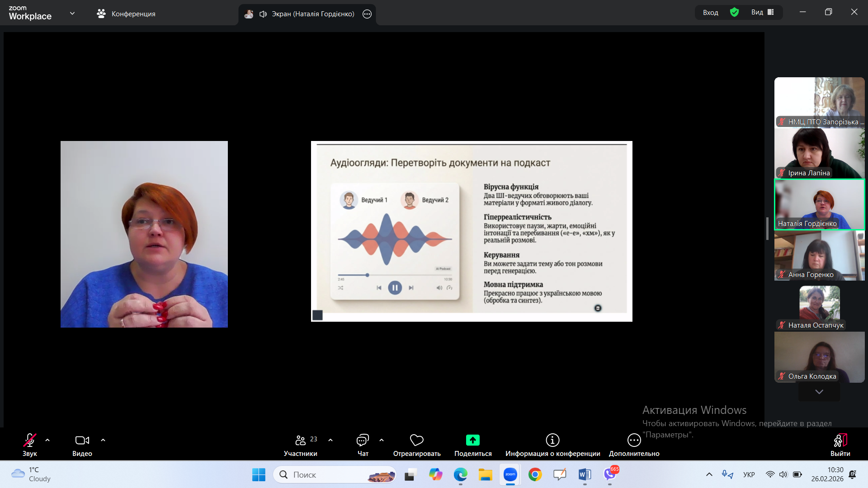This screenshot has height=488, width=868.
Task: Open the More options ellipsis in the bottom toolbar
Action: tap(634, 440)
